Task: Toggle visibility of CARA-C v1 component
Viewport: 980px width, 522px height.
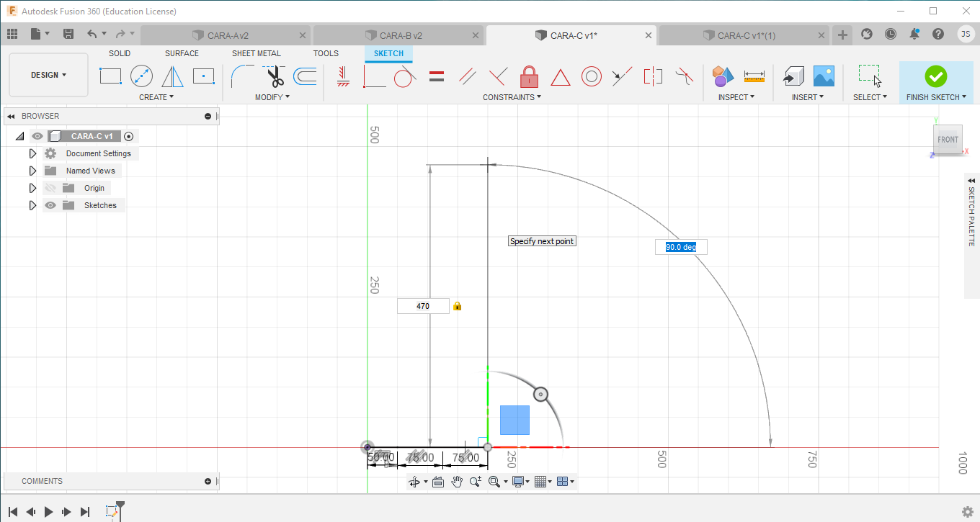Action: click(37, 136)
